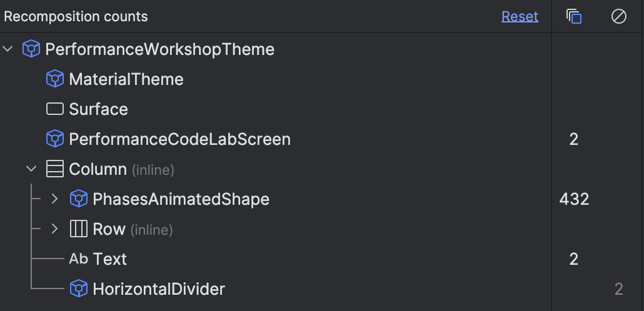Expand the Row inline node
The width and height of the screenshot is (644, 311).
click(54, 229)
